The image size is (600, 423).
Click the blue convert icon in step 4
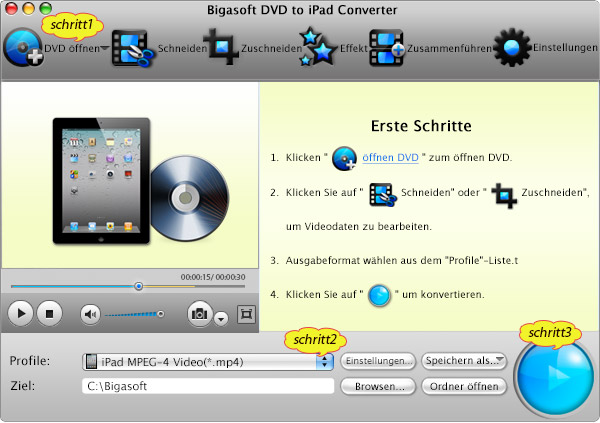click(x=379, y=296)
